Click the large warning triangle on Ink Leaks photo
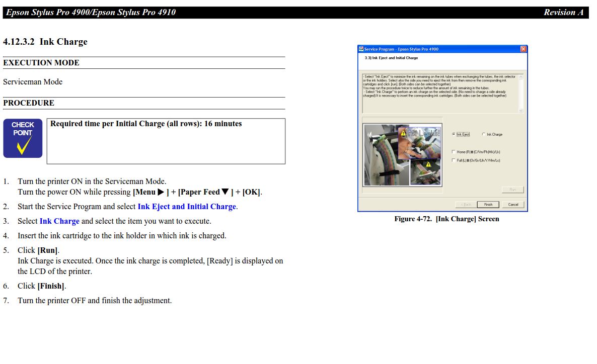Image resolution: width=597 pixels, height=364 pixels. tap(403, 133)
